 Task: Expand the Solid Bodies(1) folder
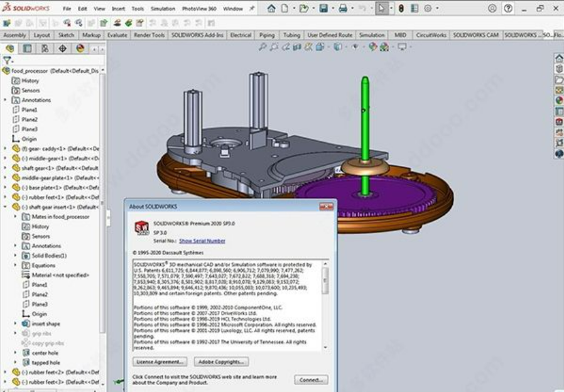pyautogui.click(x=15, y=255)
